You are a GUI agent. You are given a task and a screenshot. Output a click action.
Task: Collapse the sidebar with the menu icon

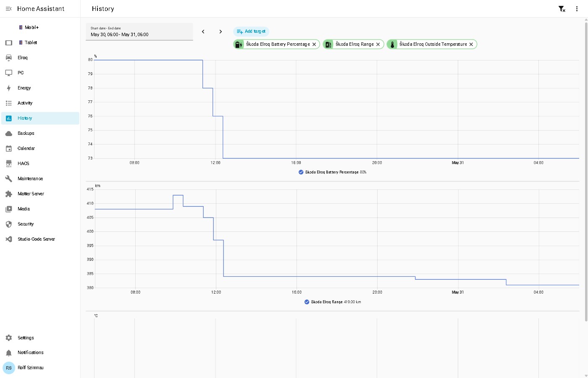8,9
